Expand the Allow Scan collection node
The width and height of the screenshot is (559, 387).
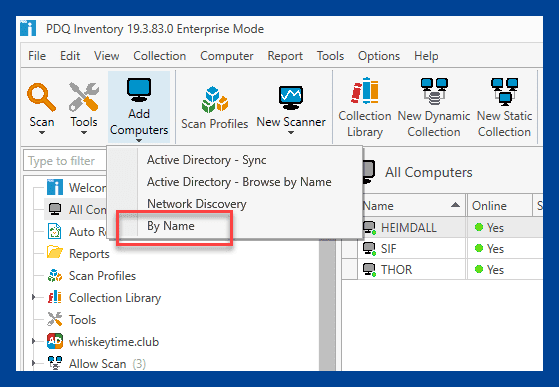pyautogui.click(x=34, y=363)
